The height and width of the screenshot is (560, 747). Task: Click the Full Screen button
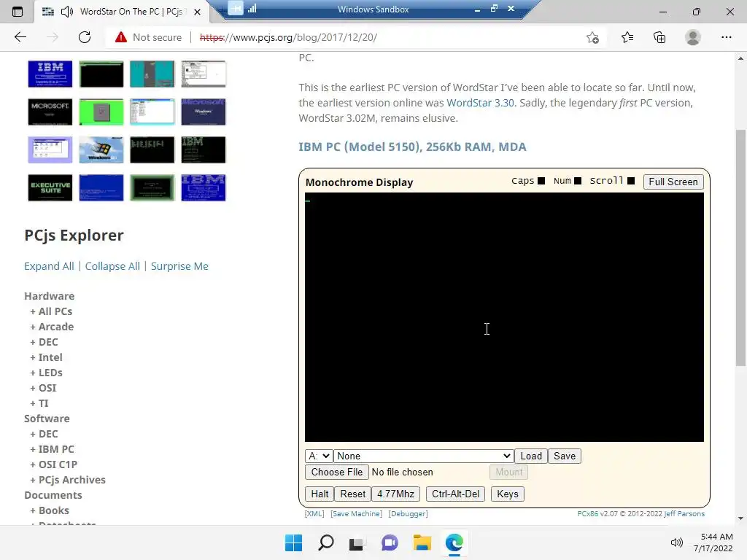[x=673, y=182]
